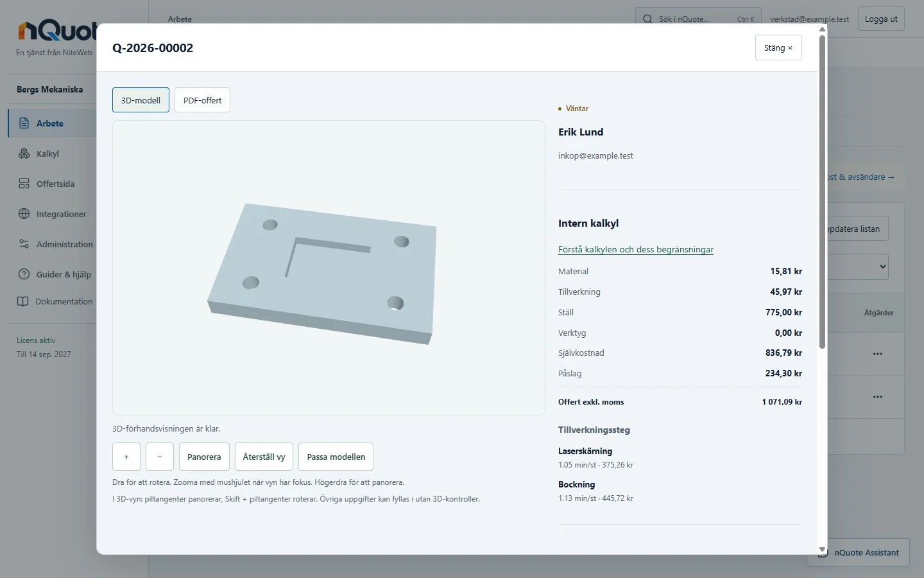Open the Integrationer globe icon

point(24,214)
